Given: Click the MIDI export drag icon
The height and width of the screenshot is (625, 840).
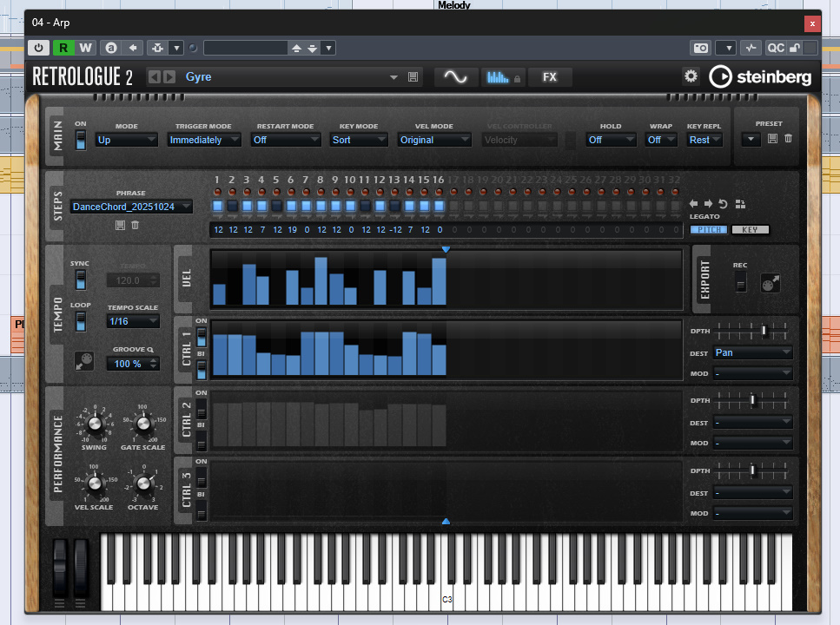Looking at the screenshot, I should 769,283.
